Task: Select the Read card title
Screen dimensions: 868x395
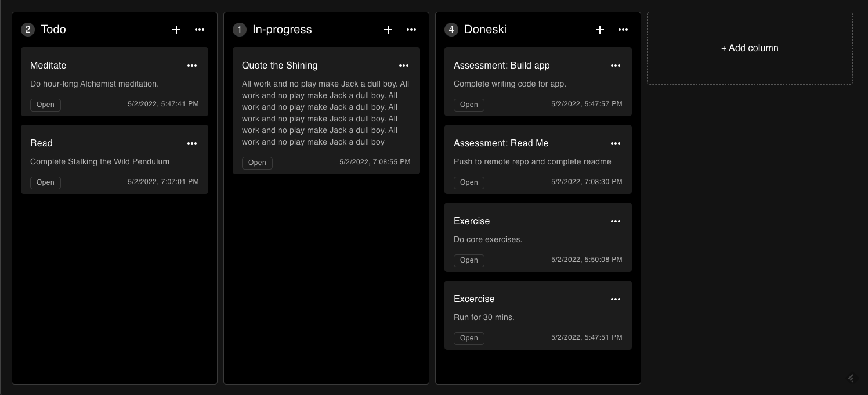Action: point(41,143)
